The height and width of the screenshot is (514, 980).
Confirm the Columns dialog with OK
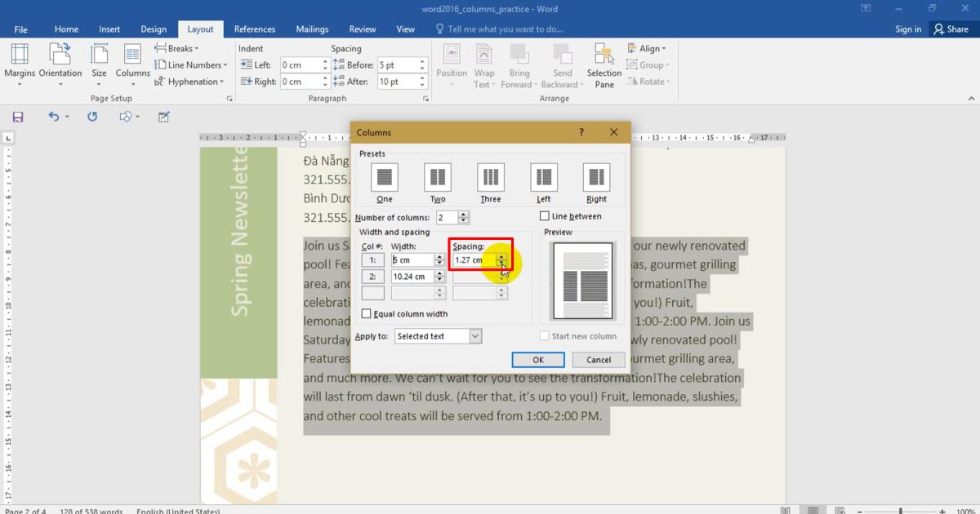point(538,360)
